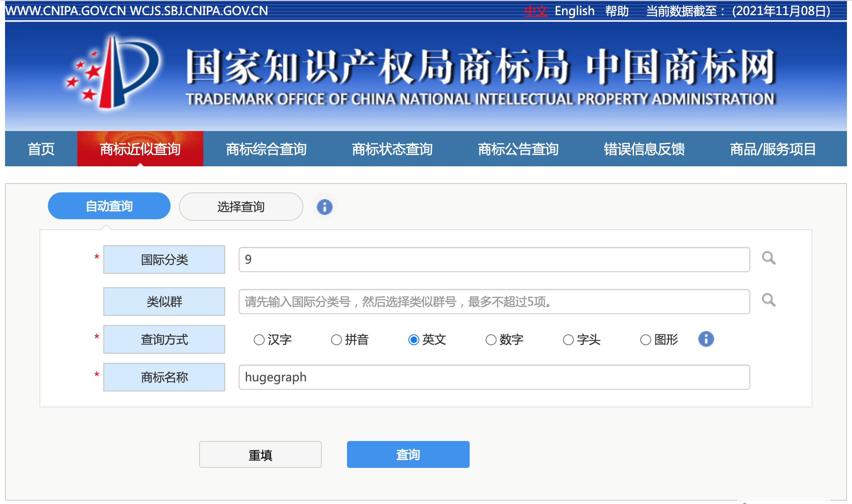Select the 拼音 query method
Viewport: 852px width, 504px height.
pos(337,340)
